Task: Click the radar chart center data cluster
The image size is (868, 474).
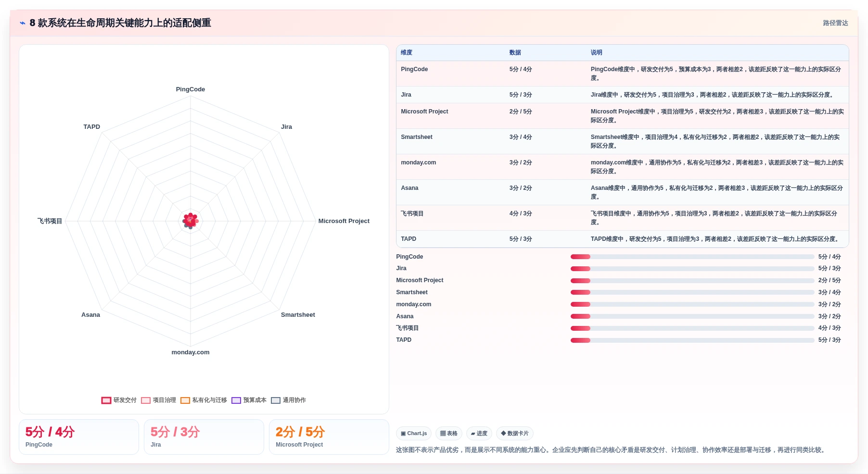Action: click(191, 221)
